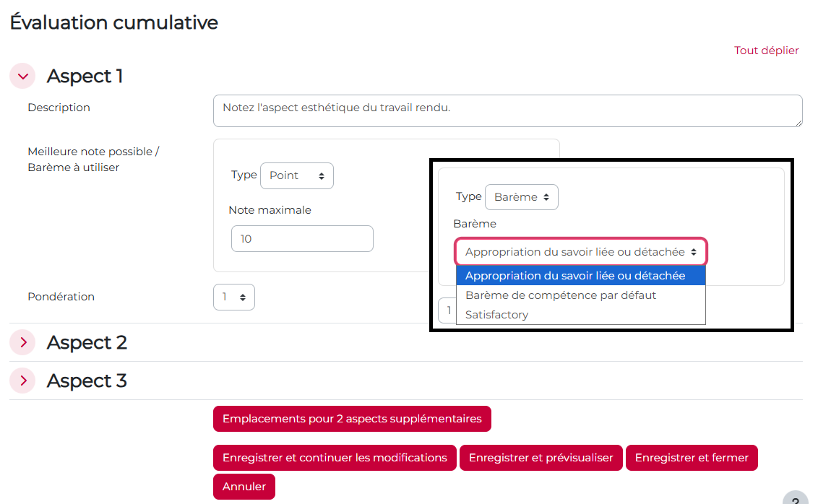The width and height of the screenshot is (818, 504).
Task: Click 'Enregistrer et fermer' button
Action: [x=692, y=458]
